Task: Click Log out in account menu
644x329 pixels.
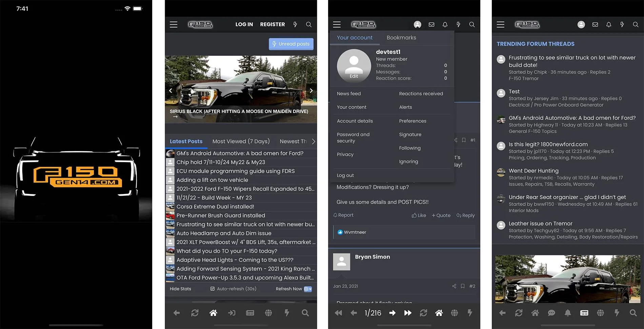Action: (x=345, y=175)
